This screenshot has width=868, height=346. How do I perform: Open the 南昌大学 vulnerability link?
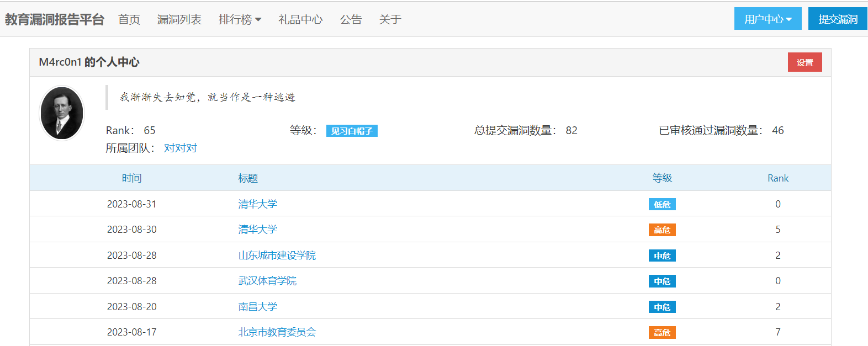pyautogui.click(x=257, y=307)
